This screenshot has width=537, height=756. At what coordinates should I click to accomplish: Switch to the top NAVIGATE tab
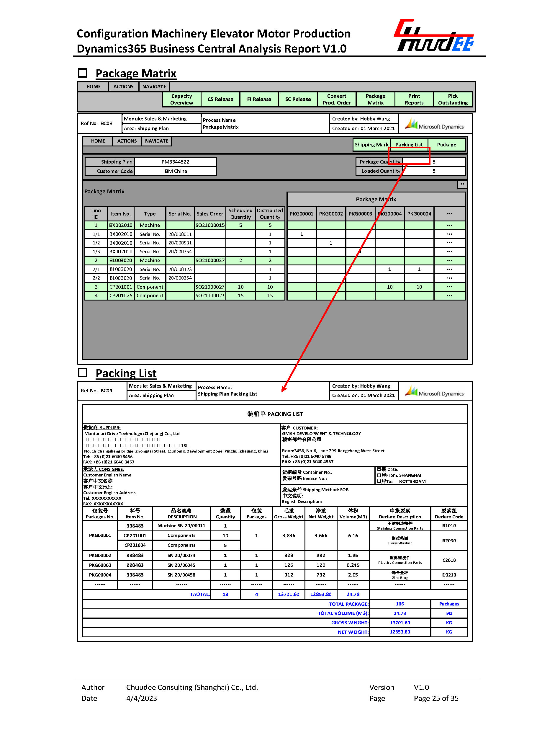coord(154,87)
